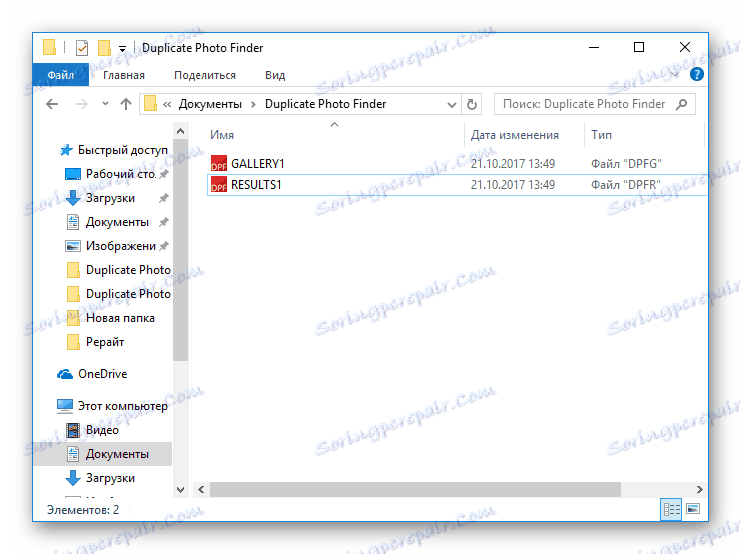The width and height of the screenshot is (741, 554).
Task: Click the horizontal scrollbar thumb
Action: pos(415,489)
